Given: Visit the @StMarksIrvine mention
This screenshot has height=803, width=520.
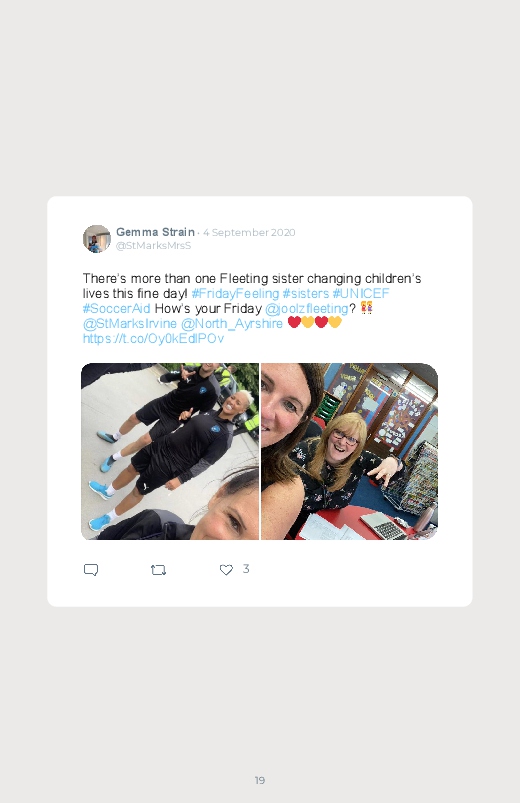Looking at the screenshot, I should (x=130, y=324).
